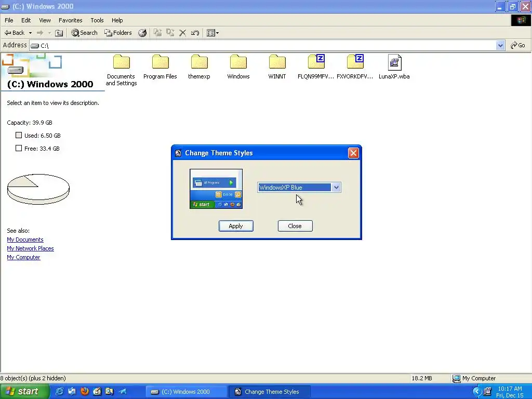Screen dimensions: 532x399
Task: Open the Edit menu
Action: pos(26,20)
